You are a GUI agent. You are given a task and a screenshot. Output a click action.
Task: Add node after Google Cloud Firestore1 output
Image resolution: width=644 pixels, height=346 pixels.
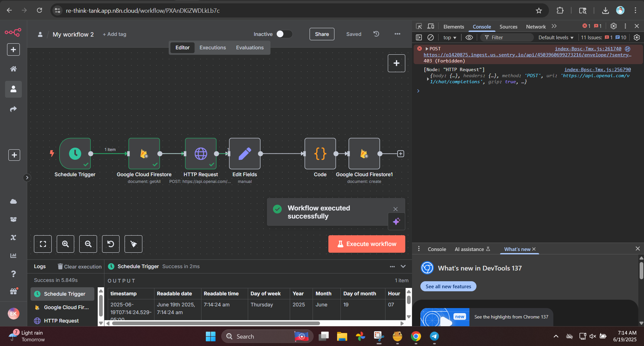pos(401,154)
